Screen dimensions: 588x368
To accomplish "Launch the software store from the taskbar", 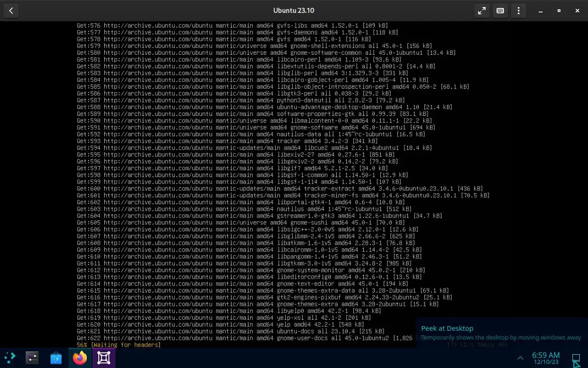I will (x=56, y=358).
